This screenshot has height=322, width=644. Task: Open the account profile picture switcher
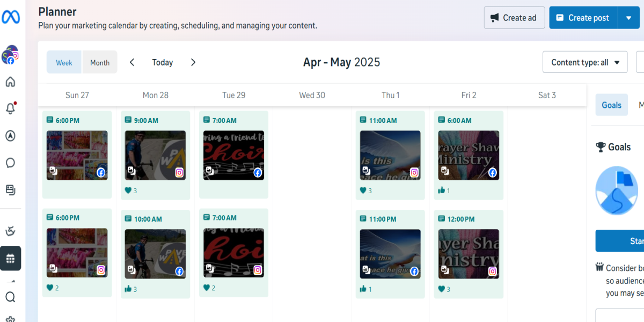click(x=10, y=55)
